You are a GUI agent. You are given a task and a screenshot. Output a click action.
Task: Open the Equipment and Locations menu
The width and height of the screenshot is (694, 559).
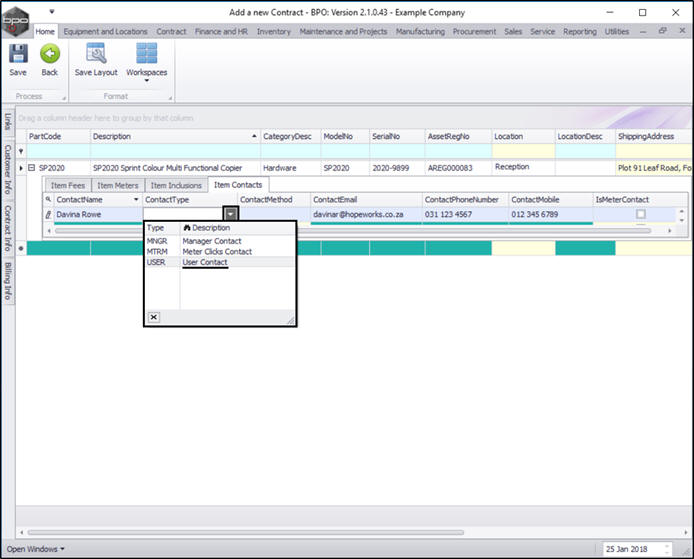point(105,31)
